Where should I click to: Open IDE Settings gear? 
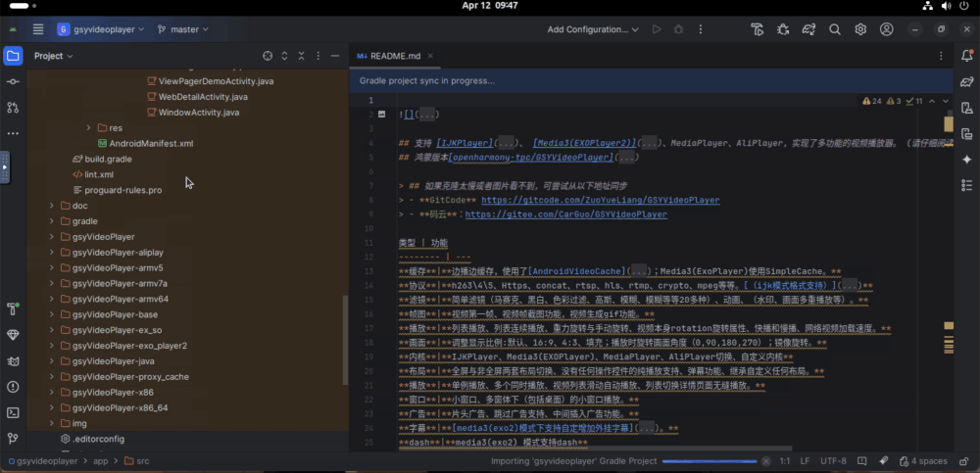click(x=860, y=29)
